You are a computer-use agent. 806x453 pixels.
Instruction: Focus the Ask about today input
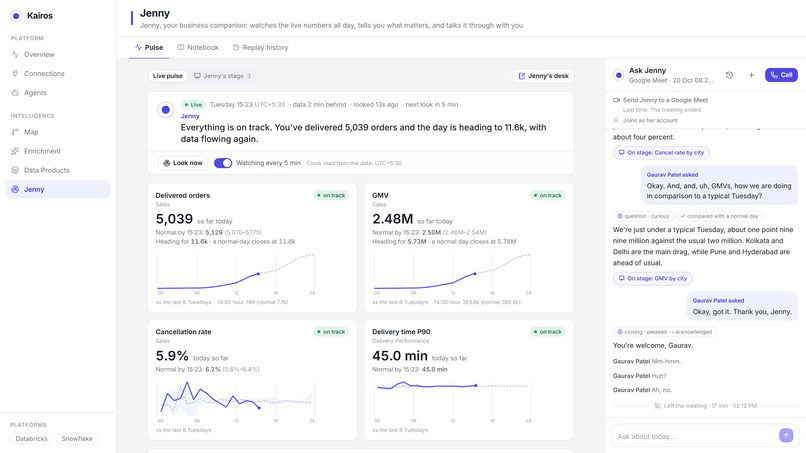696,437
